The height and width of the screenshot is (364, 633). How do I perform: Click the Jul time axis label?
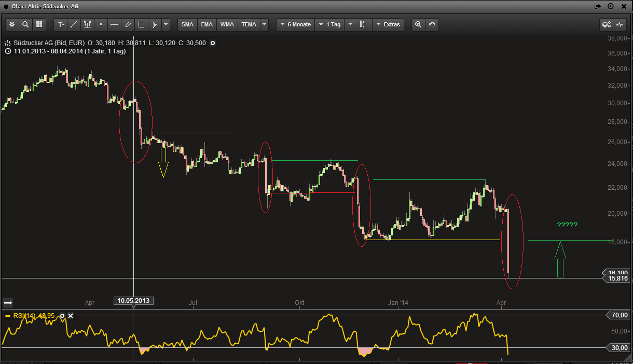point(194,302)
